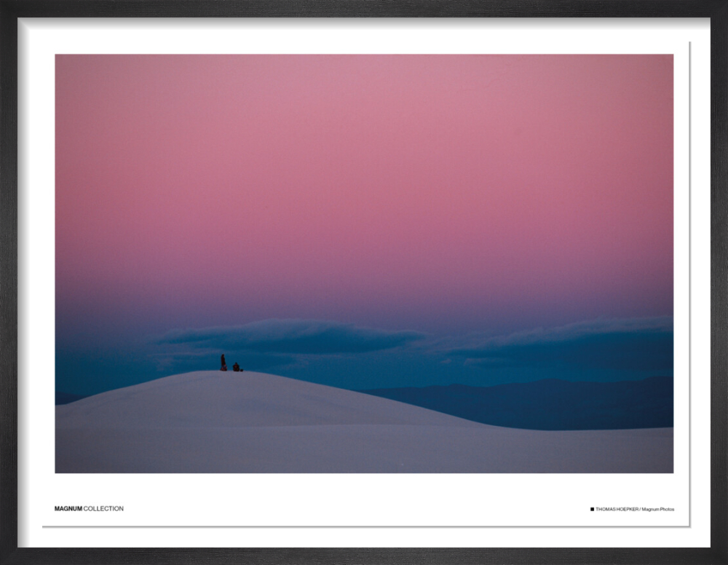The image size is (728, 565).
Task: Click the black frame's top edge
Action: 364,8
